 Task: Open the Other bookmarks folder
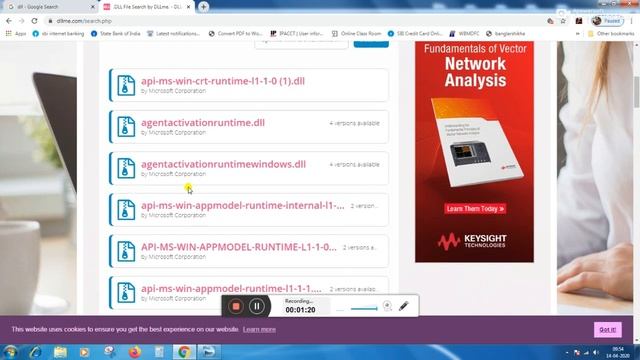click(x=611, y=33)
